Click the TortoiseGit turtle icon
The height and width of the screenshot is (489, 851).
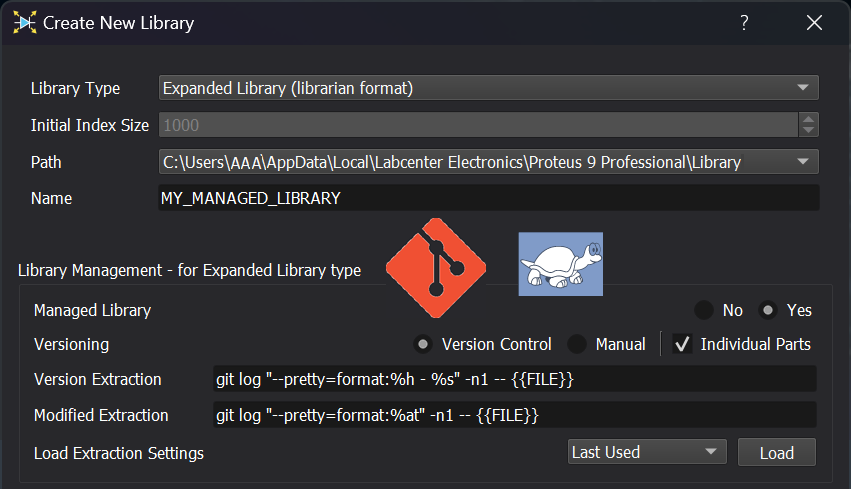pyautogui.click(x=561, y=264)
